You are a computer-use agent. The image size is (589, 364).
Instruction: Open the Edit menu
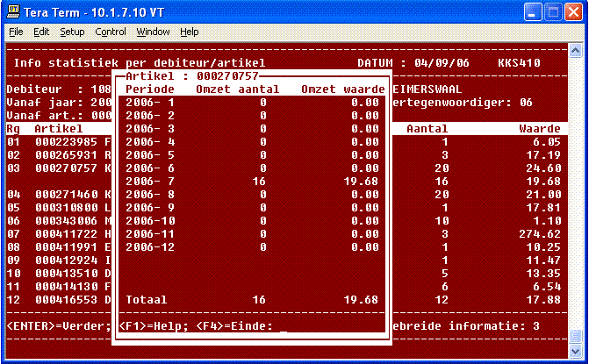pyautogui.click(x=41, y=32)
